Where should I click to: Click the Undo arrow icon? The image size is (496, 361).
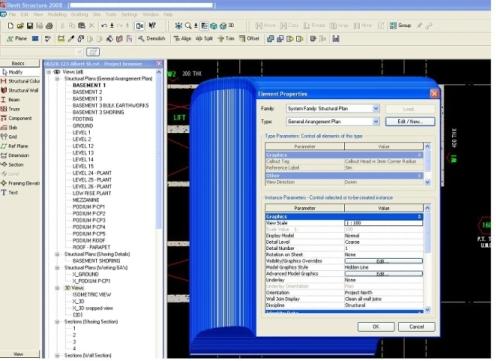tap(104, 26)
